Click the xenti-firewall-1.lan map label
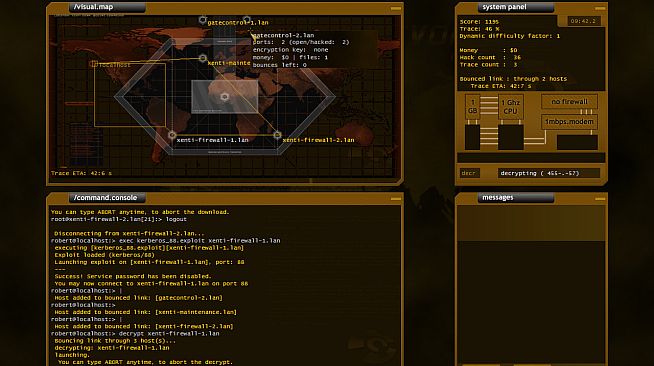654x366 pixels. tap(212, 140)
